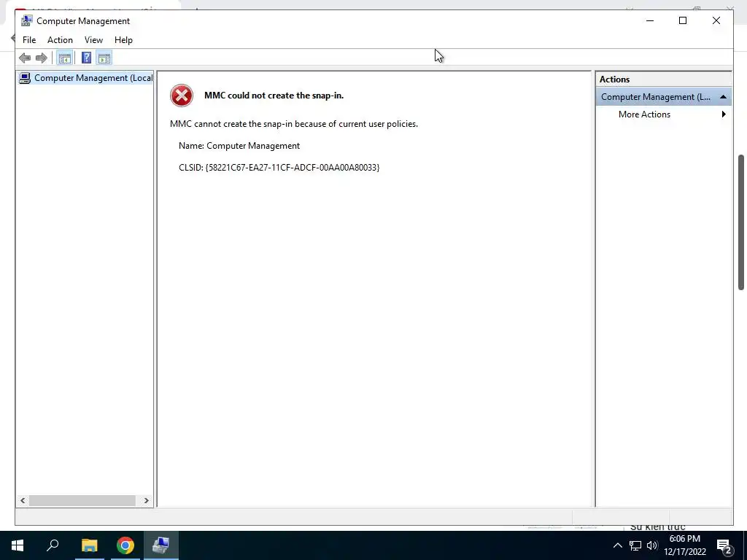Click the Computer Management title bar icon
Screen dimensions: 747x560
[26, 21]
